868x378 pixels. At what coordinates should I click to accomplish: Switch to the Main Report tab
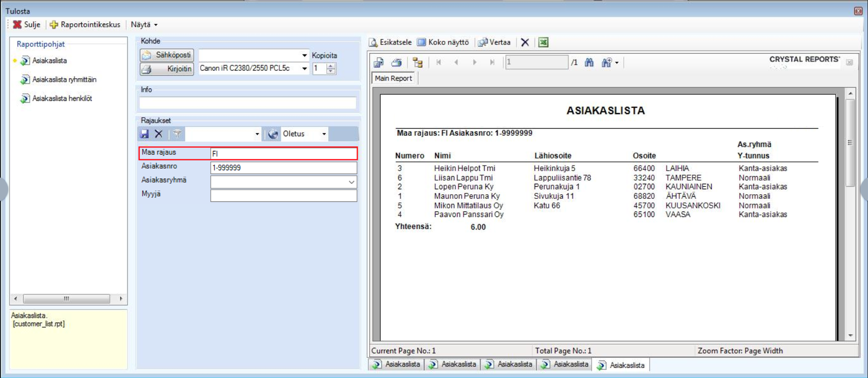coord(393,78)
